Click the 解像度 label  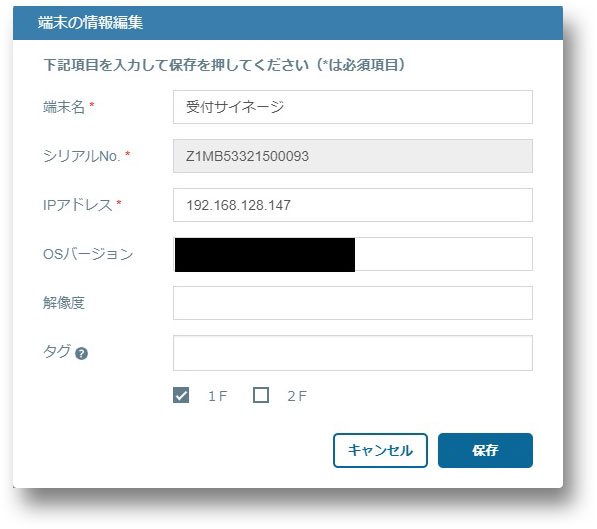pyautogui.click(x=64, y=303)
